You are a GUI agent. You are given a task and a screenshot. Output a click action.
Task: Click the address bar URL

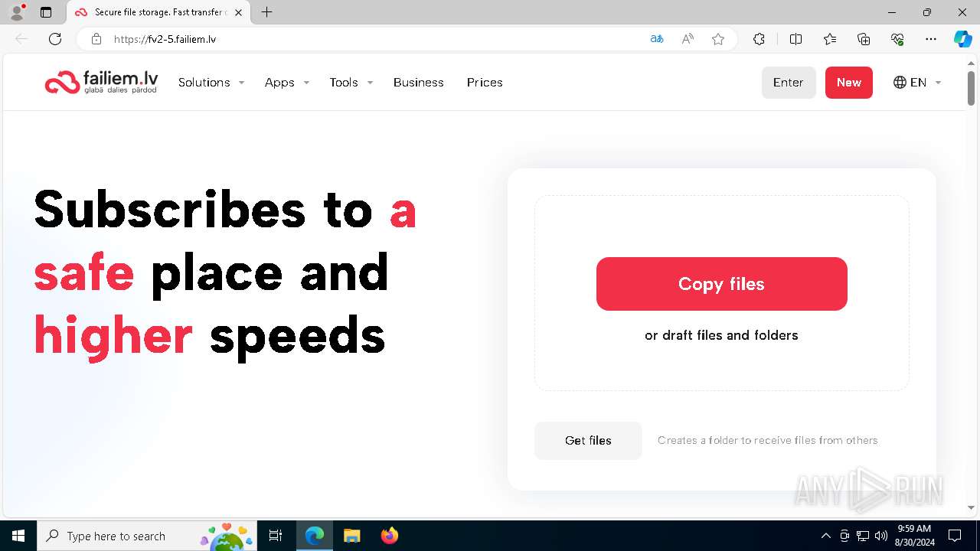(165, 39)
